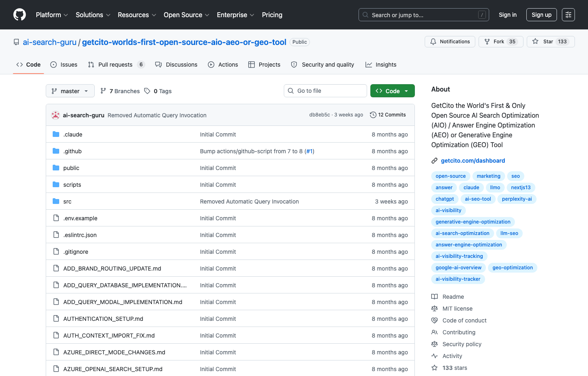
Task: Open the getcito repository name link
Action: [184, 42]
